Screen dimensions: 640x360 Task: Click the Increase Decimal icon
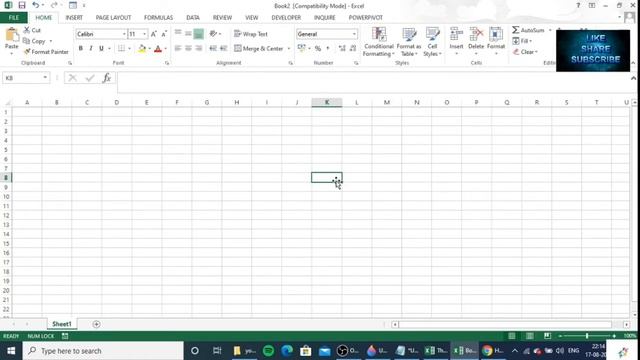point(342,49)
